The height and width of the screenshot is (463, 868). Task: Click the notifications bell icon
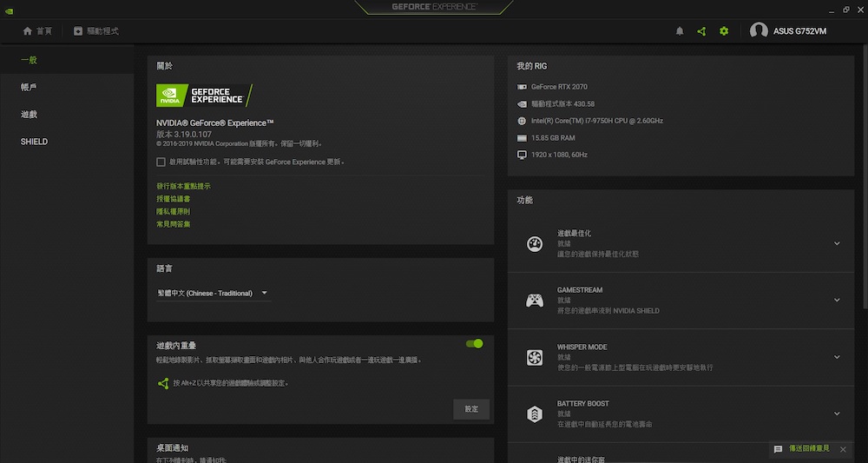click(680, 31)
